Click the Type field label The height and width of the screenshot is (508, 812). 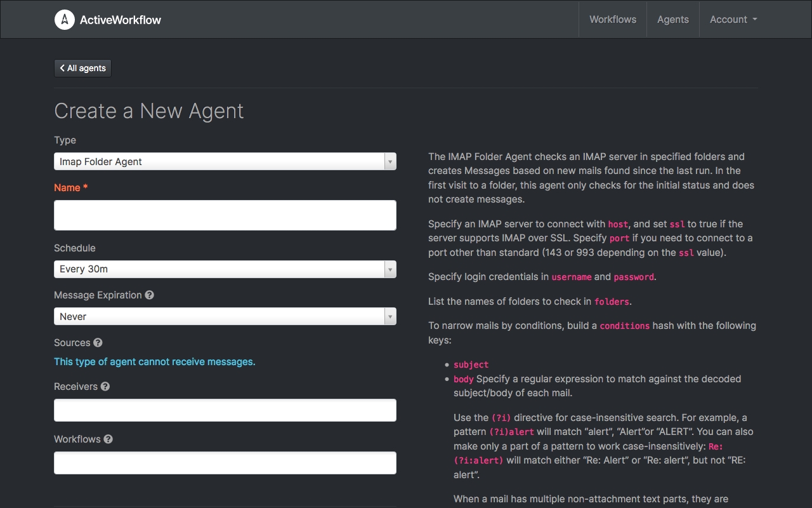click(x=65, y=140)
